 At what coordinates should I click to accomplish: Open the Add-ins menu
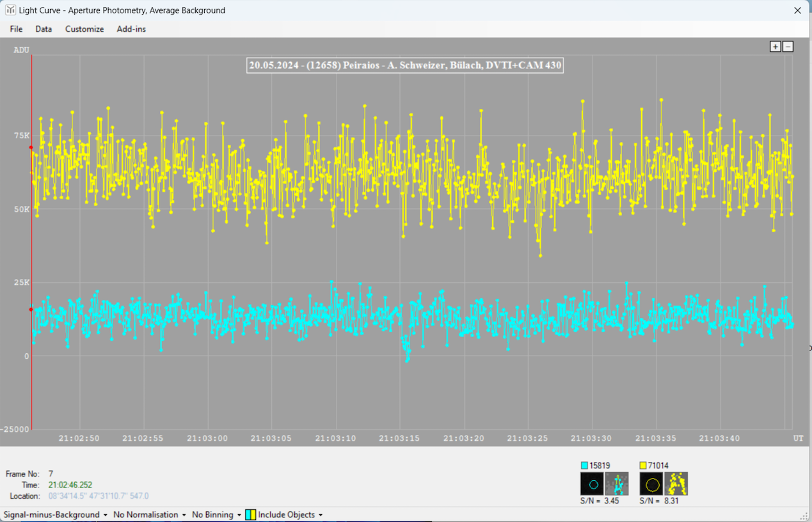tap(131, 29)
